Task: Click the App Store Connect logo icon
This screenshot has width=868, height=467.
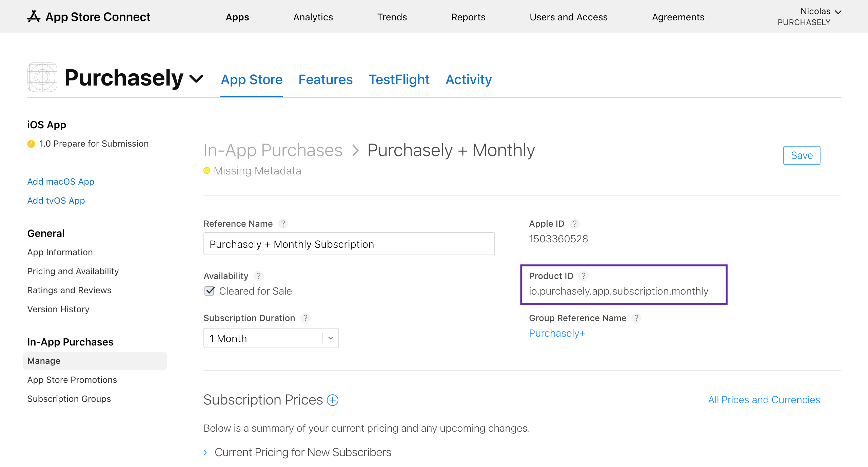Action: pyautogui.click(x=34, y=17)
